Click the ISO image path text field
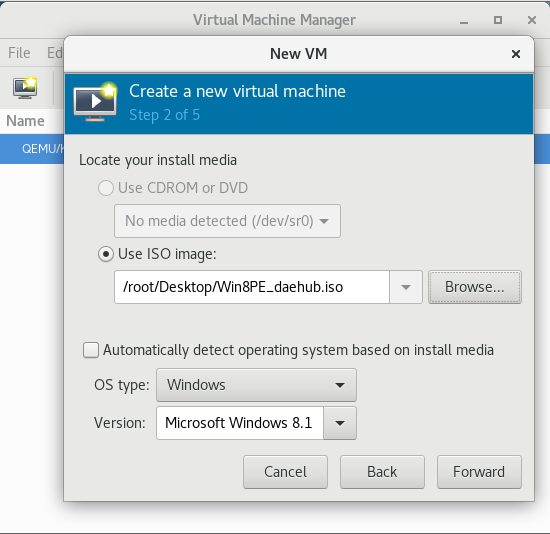Viewport: 550px width, 534px height. [252, 287]
